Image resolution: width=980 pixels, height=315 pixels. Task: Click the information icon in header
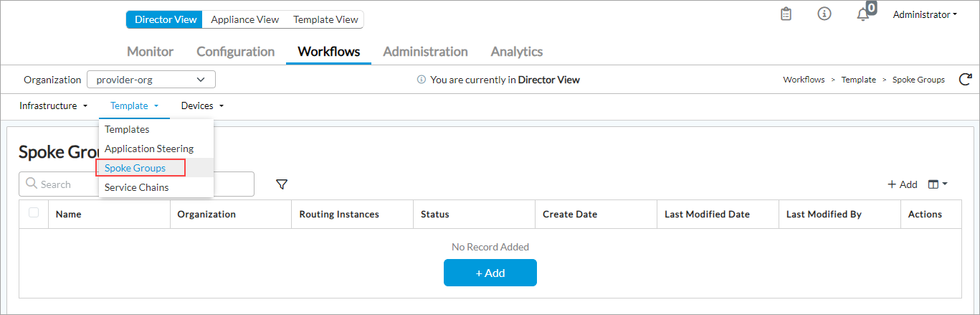click(x=824, y=14)
